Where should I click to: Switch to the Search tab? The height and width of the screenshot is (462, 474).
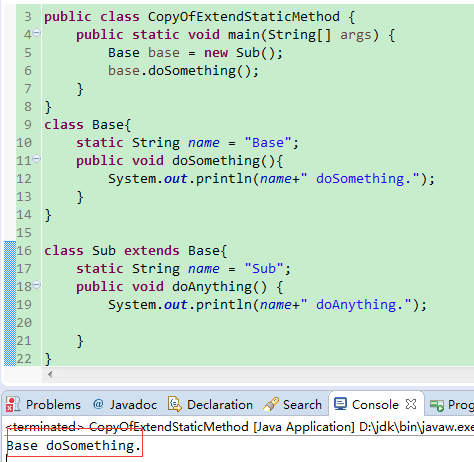pos(292,405)
